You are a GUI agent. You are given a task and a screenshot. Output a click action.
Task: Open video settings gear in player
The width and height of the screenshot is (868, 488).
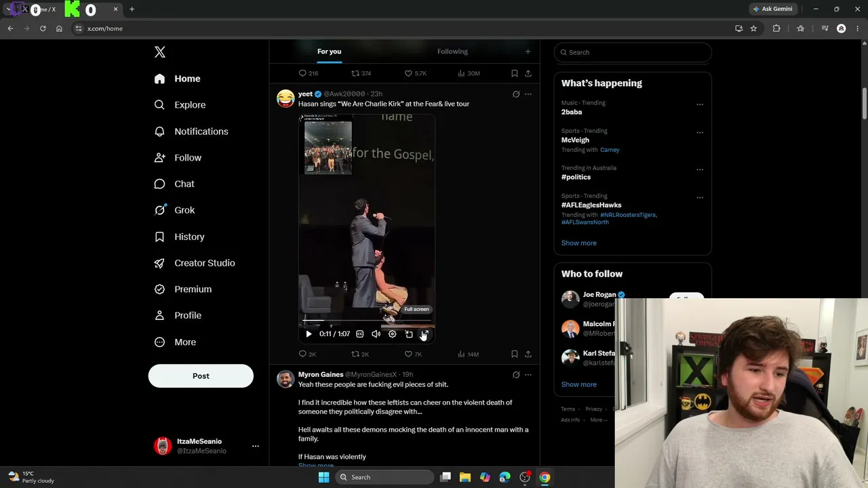click(x=392, y=334)
